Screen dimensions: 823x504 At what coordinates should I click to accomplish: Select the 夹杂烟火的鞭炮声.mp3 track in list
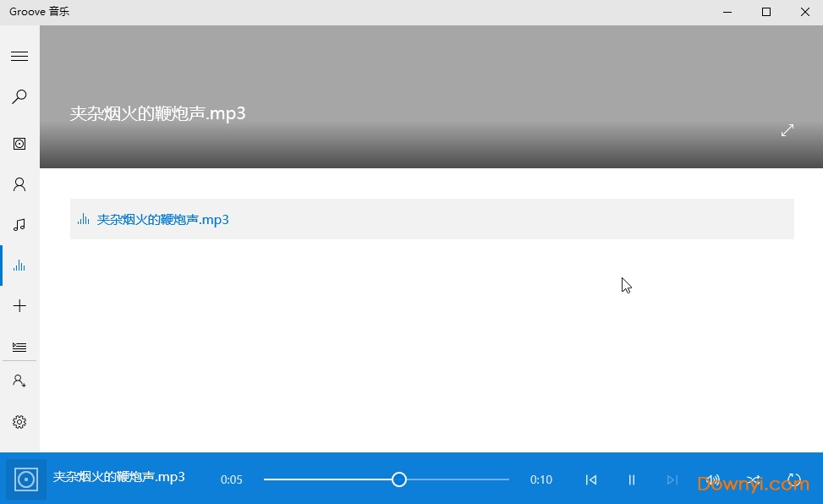[x=163, y=219]
